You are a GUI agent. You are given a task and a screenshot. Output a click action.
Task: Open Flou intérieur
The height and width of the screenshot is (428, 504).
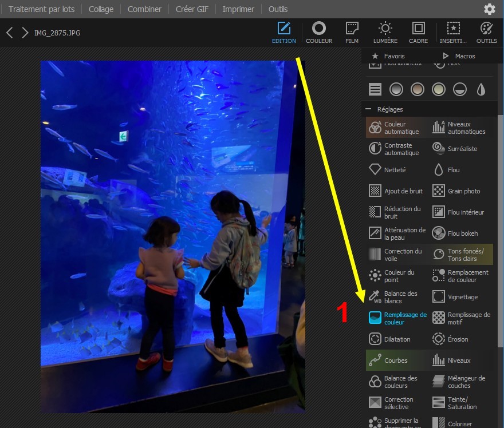[460, 212]
